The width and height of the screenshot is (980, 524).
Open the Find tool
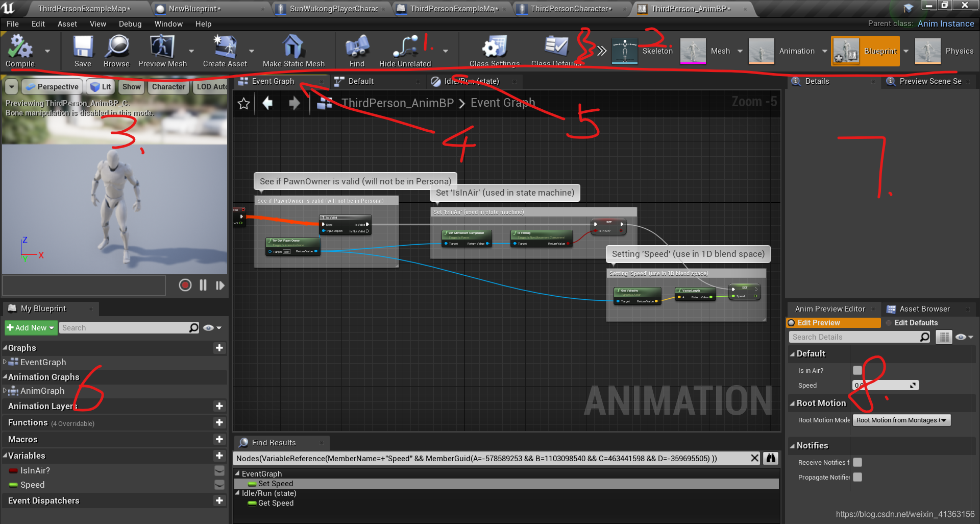point(357,51)
